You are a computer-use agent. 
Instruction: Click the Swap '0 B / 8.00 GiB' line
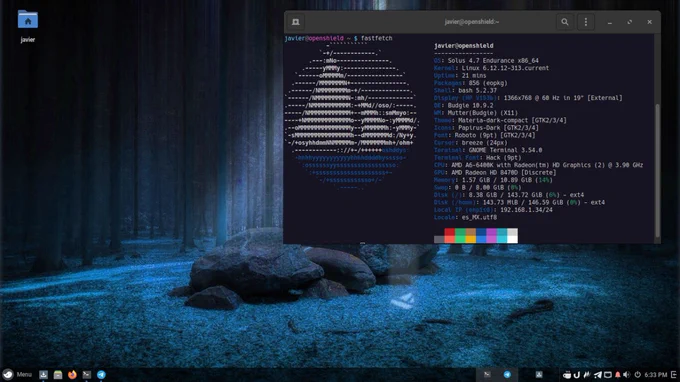pyautogui.click(x=477, y=187)
